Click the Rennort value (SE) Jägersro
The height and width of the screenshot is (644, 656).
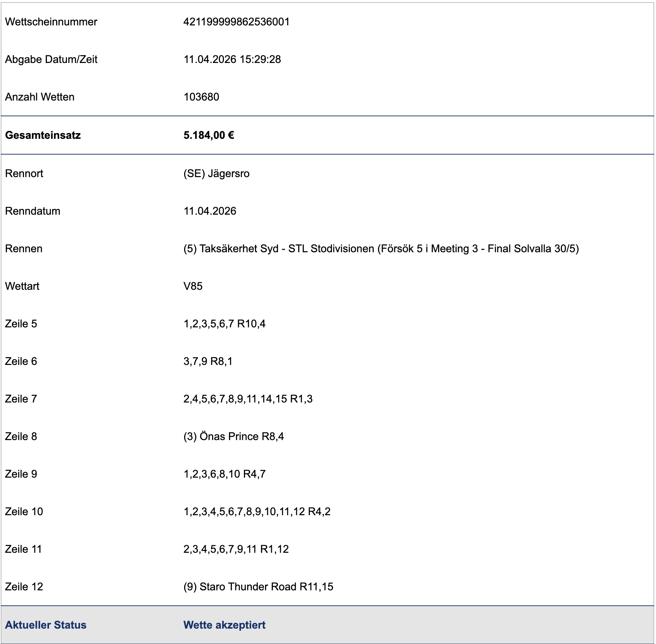click(x=216, y=174)
